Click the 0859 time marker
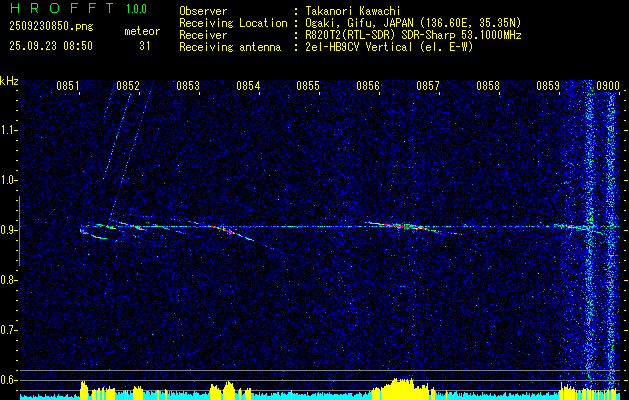Screen dimensions: 629x400 coord(548,86)
